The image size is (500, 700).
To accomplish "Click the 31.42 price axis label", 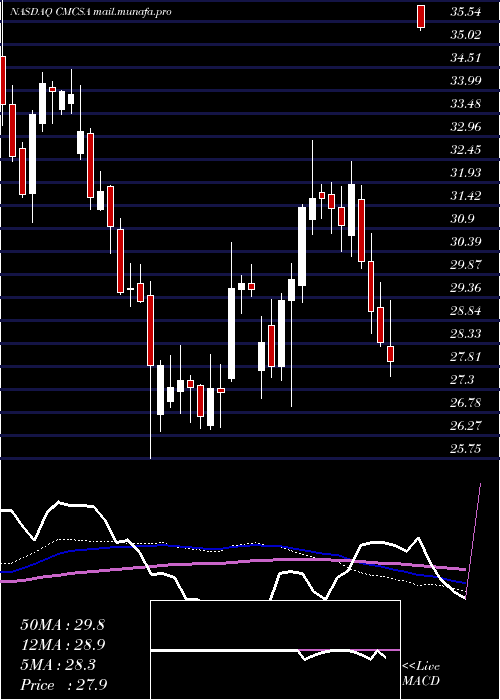I will pyautogui.click(x=465, y=196).
